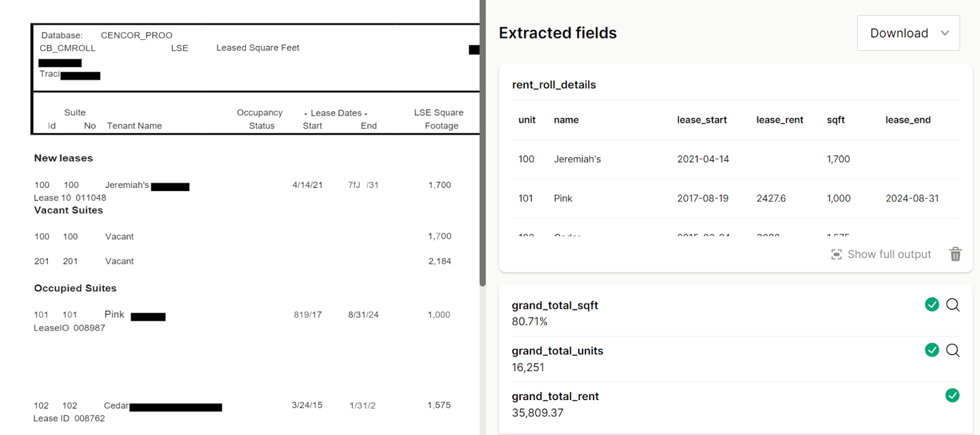Select the lease_end column header

tap(908, 120)
